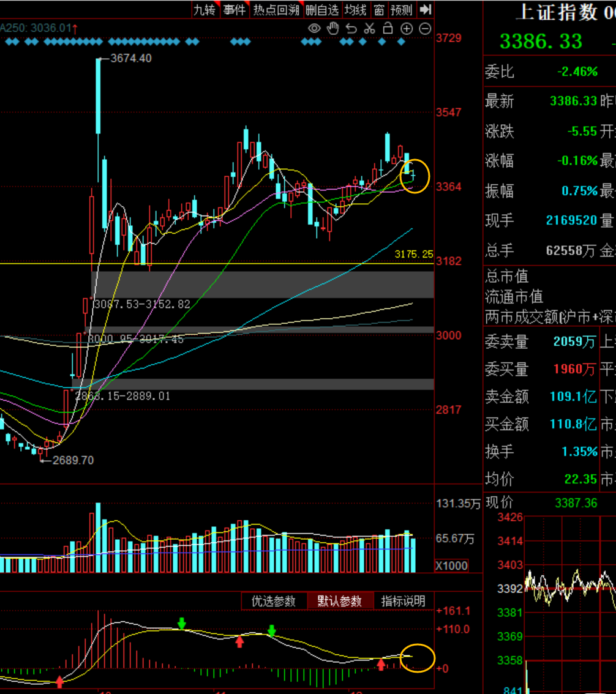Toggle the chart lock icon
616x694 pixels.
(x=388, y=28)
